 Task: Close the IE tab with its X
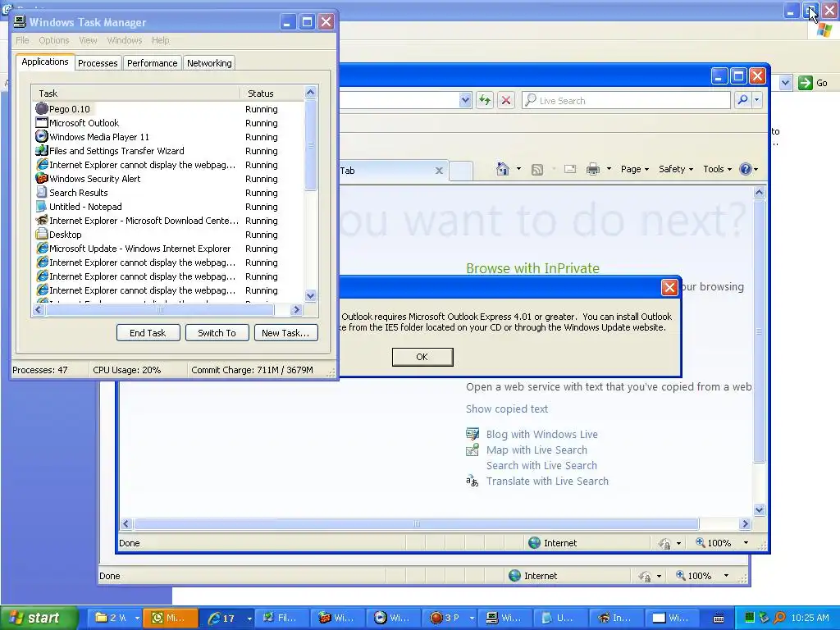439,171
